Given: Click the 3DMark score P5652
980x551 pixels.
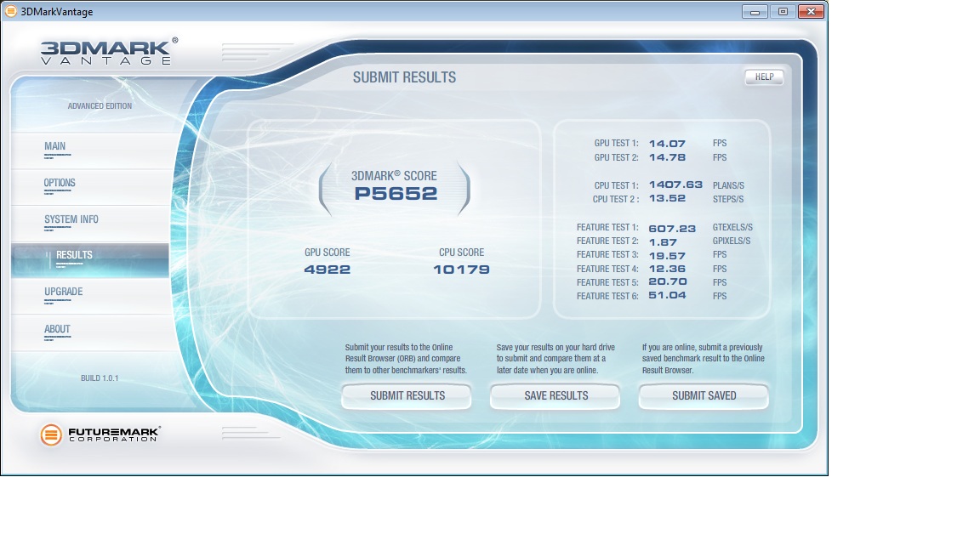Looking at the screenshot, I should coord(396,194).
